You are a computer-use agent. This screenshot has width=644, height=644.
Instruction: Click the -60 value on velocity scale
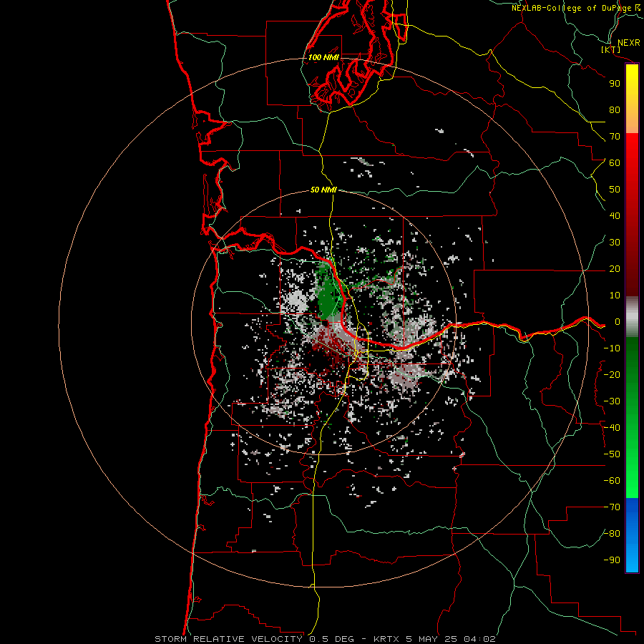[x=612, y=481]
